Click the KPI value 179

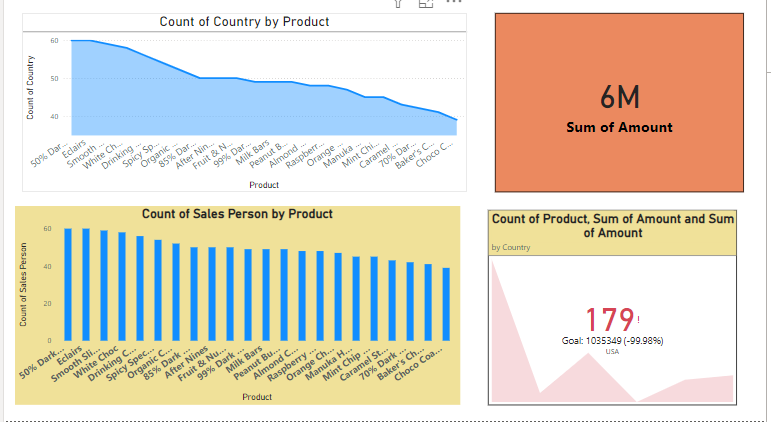coord(608,320)
